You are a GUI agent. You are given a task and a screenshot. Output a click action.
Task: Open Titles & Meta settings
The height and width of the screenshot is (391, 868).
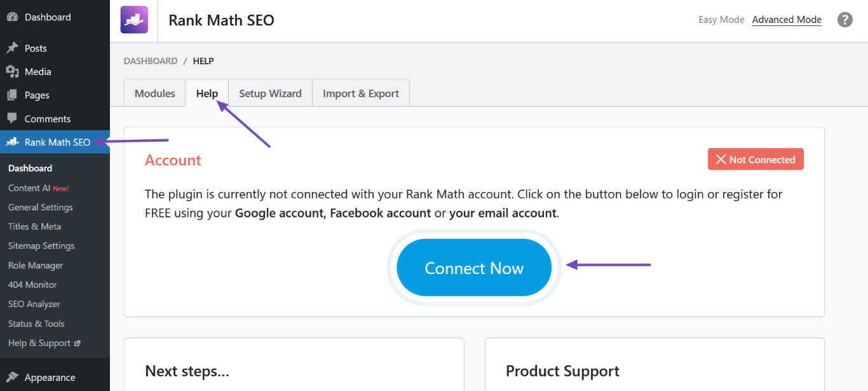(34, 226)
